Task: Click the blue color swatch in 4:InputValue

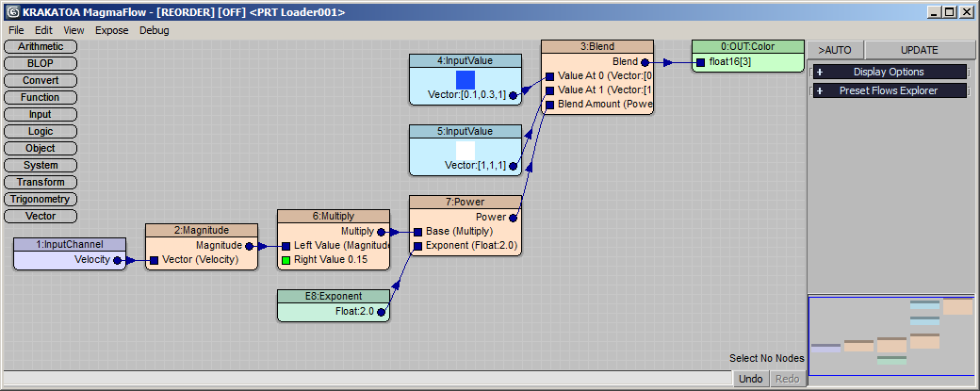Action: click(x=465, y=79)
